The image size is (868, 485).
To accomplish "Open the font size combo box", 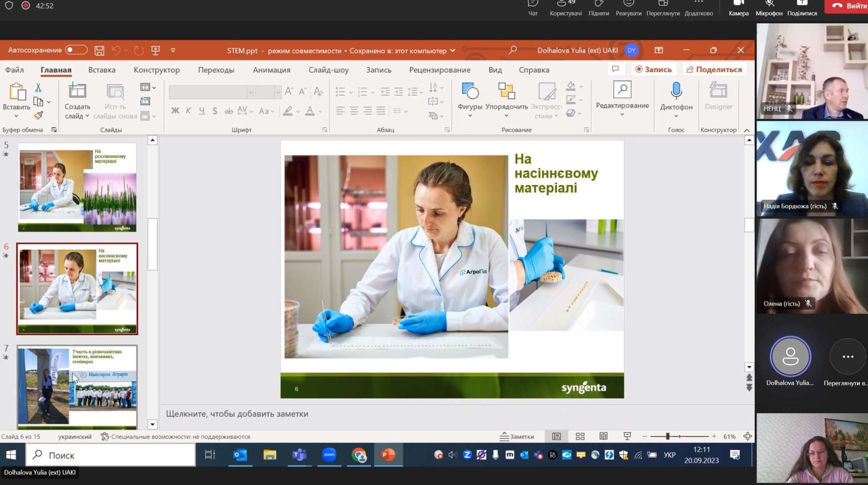I will [268, 92].
